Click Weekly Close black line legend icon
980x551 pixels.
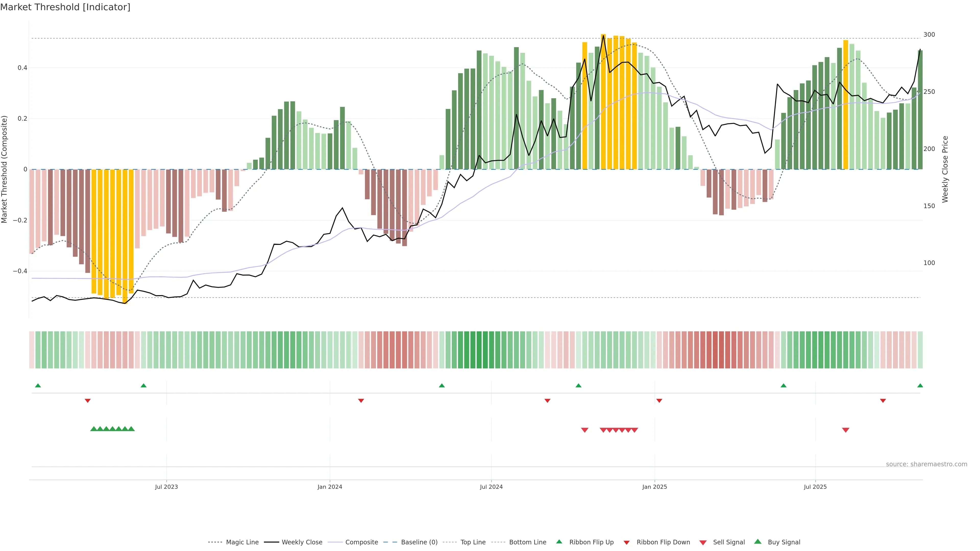(271, 542)
